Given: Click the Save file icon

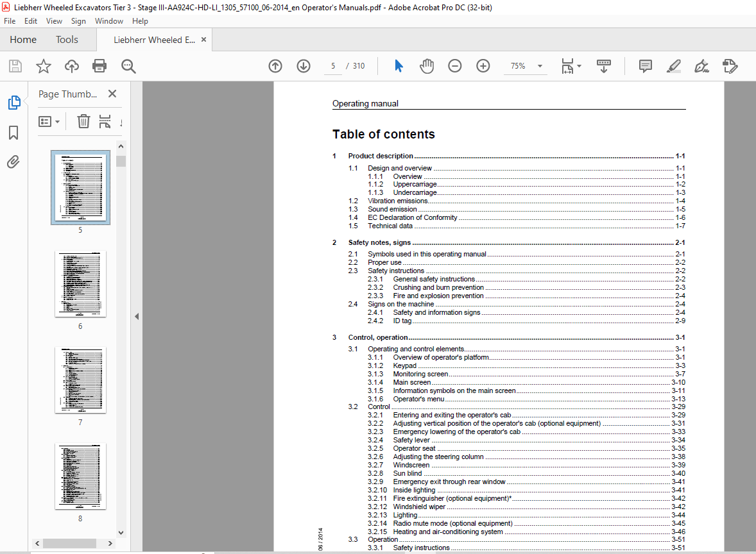Looking at the screenshot, I should [x=15, y=66].
